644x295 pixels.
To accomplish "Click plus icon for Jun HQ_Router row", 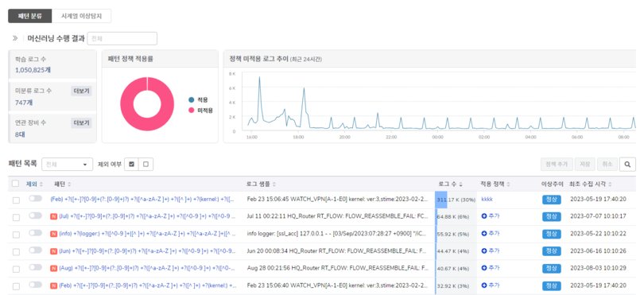I will click(484, 250).
